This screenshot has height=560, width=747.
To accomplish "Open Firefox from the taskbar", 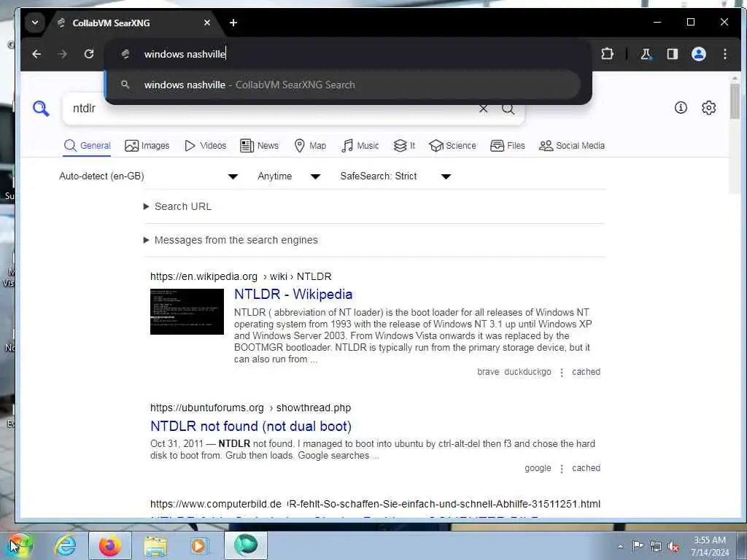I will coord(109,545).
